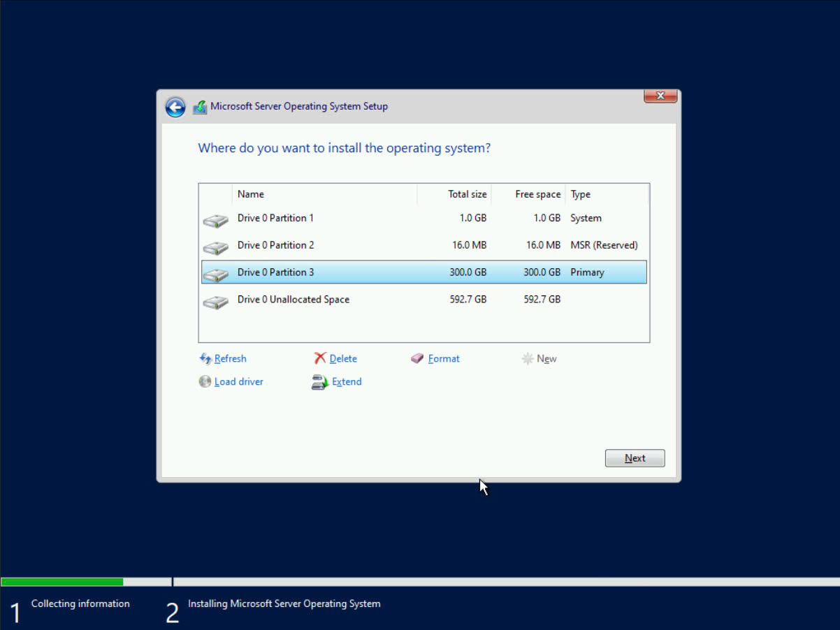Screen dimensions: 840x630
Task: Click the New partition link
Action: click(x=546, y=358)
